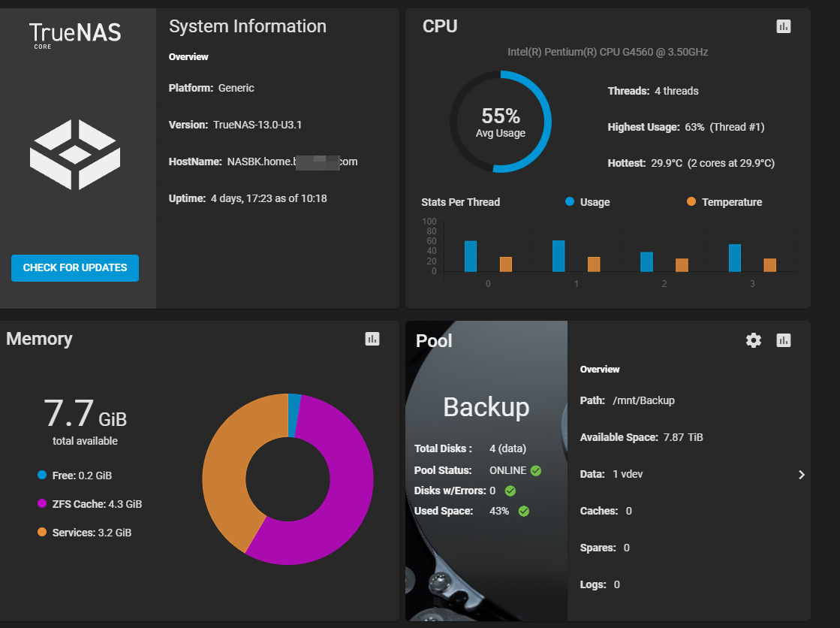This screenshot has width=840, height=628.
Task: Open Pool settings gear icon
Action: (x=753, y=340)
